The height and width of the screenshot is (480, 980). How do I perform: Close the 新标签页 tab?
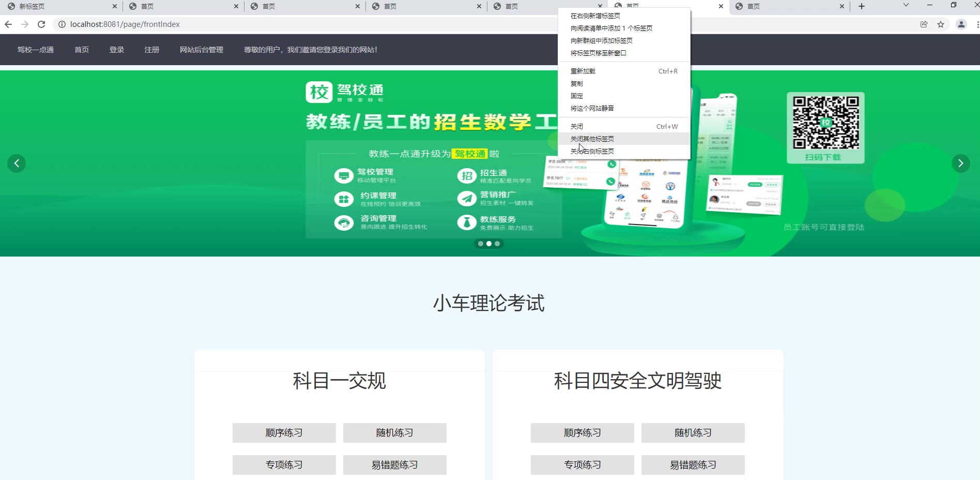(x=115, y=6)
